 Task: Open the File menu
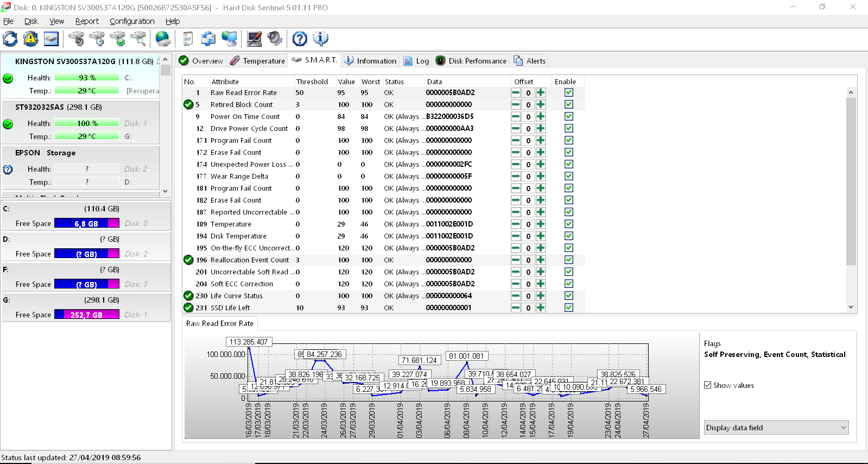(x=8, y=21)
